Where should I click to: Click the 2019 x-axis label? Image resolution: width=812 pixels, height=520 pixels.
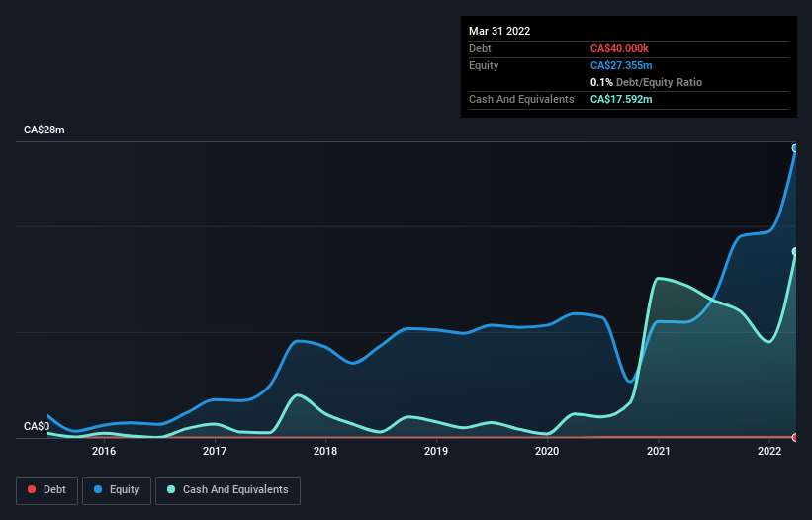pos(436,451)
